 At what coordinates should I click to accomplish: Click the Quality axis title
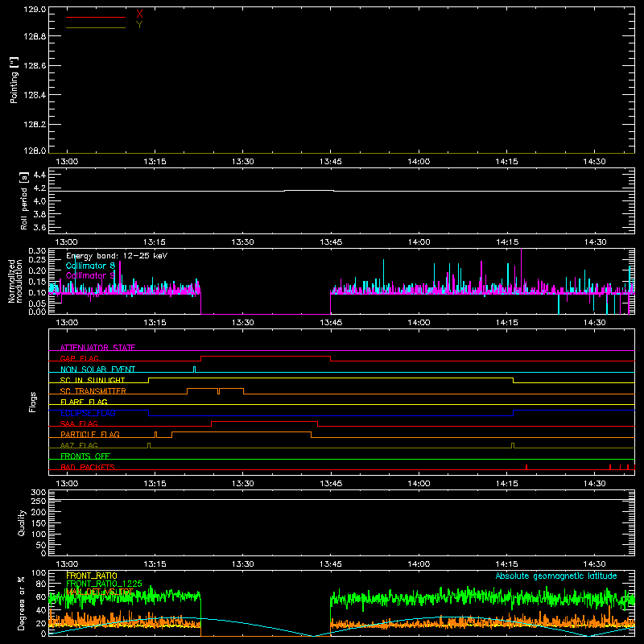(x=22, y=522)
